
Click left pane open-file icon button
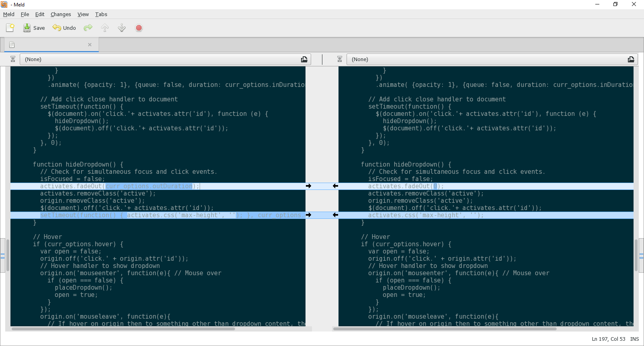(304, 59)
